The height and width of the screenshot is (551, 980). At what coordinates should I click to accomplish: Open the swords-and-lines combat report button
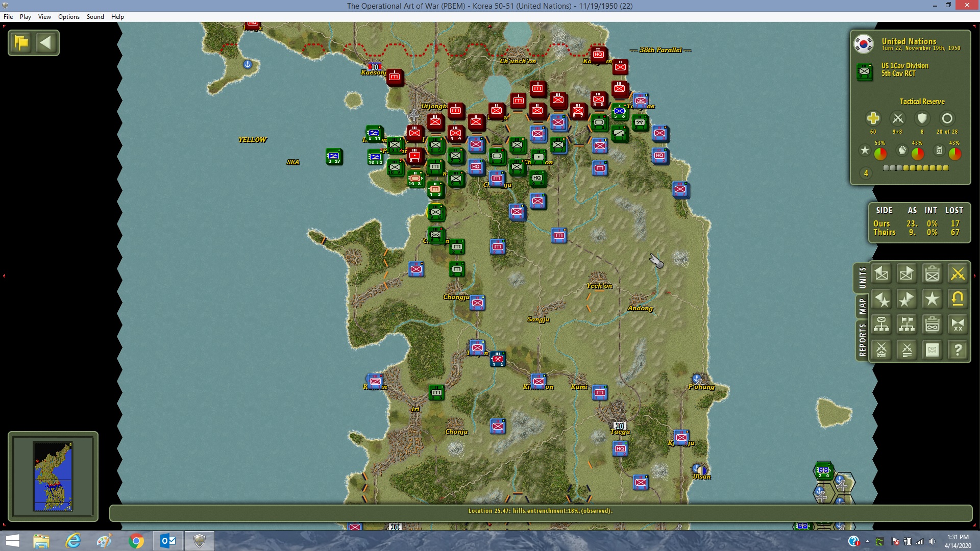coord(906,350)
